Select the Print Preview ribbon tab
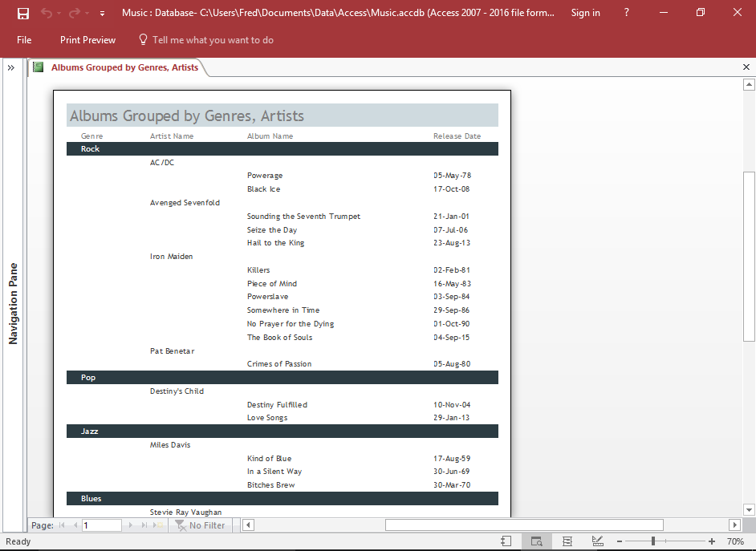 87,39
